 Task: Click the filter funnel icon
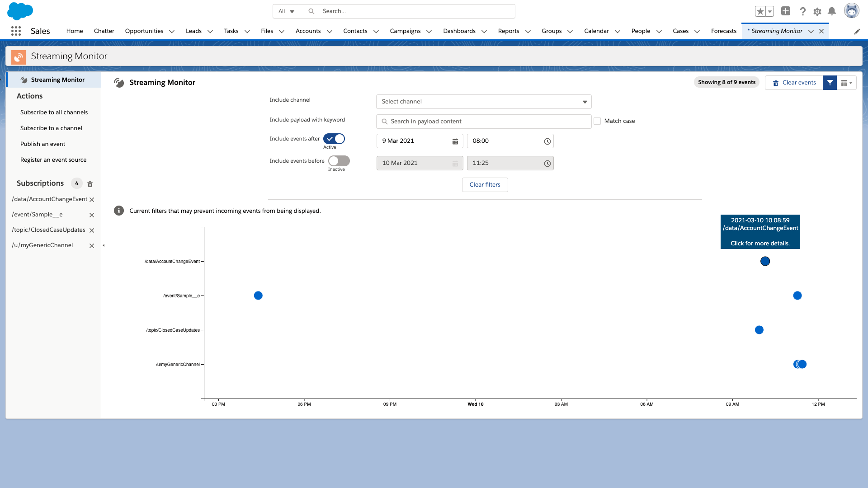(x=830, y=83)
